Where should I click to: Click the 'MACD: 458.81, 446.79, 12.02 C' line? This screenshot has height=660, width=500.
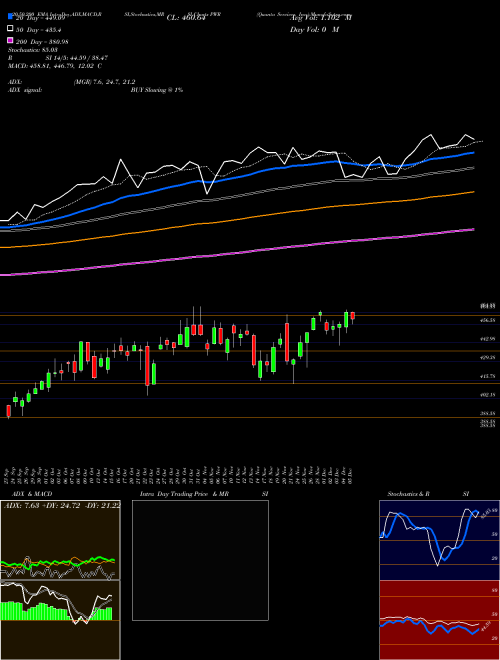coord(55,66)
